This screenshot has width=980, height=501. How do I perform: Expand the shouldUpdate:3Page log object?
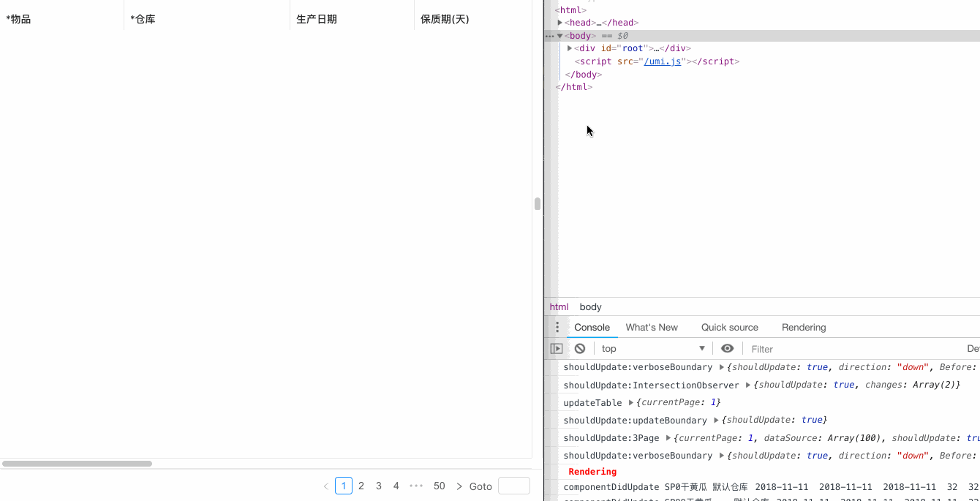click(668, 437)
